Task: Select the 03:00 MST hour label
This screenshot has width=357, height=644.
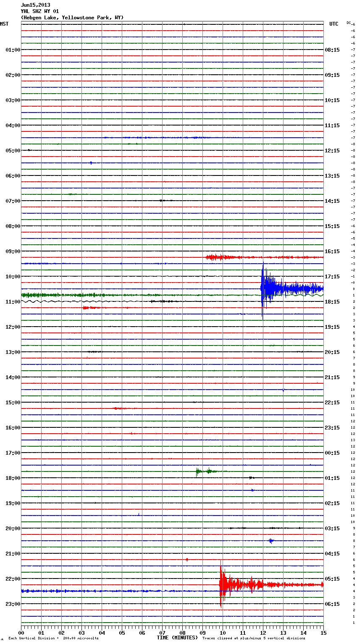Action: tap(13, 100)
